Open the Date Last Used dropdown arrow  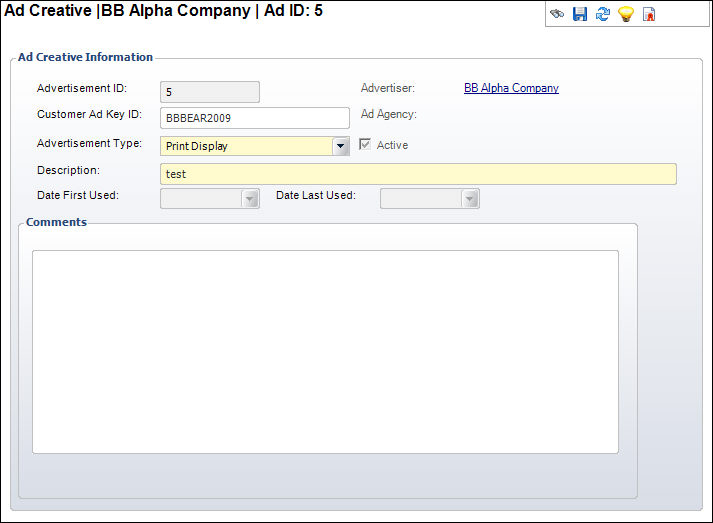(x=470, y=198)
